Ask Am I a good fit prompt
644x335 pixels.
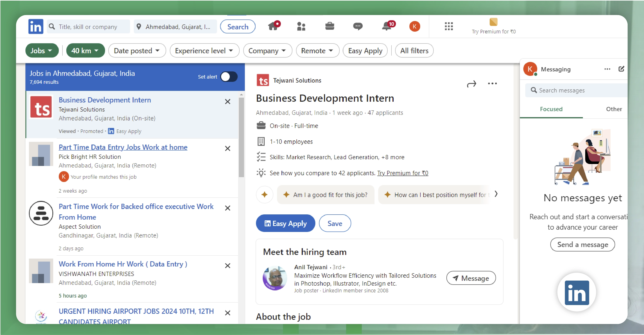pos(326,195)
